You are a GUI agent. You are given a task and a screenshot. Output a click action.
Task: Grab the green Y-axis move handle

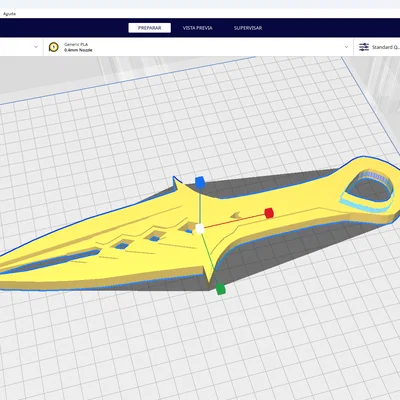pos(220,289)
